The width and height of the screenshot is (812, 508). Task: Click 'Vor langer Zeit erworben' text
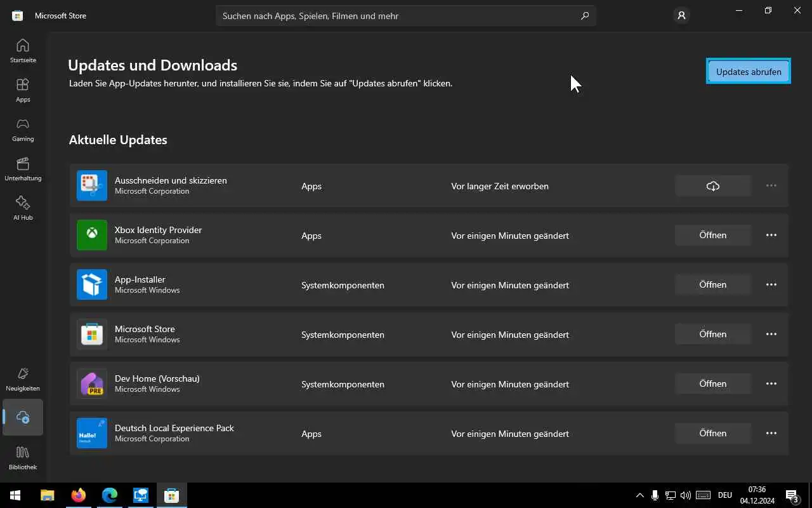coord(500,186)
